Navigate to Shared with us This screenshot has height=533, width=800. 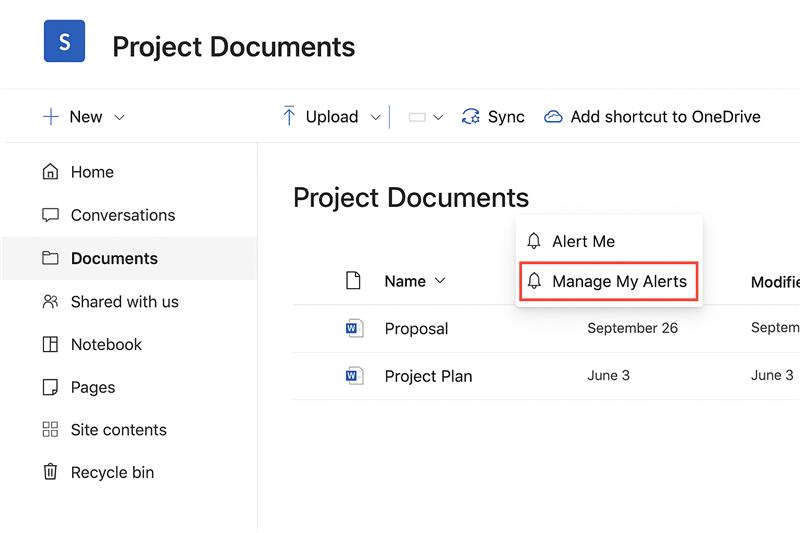[124, 301]
